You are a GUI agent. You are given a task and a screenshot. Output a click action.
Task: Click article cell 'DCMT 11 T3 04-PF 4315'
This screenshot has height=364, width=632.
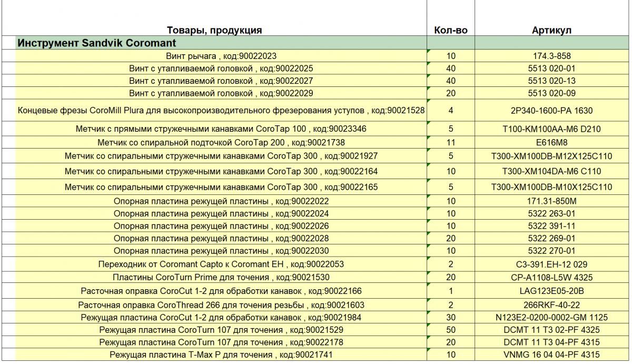(x=552, y=342)
